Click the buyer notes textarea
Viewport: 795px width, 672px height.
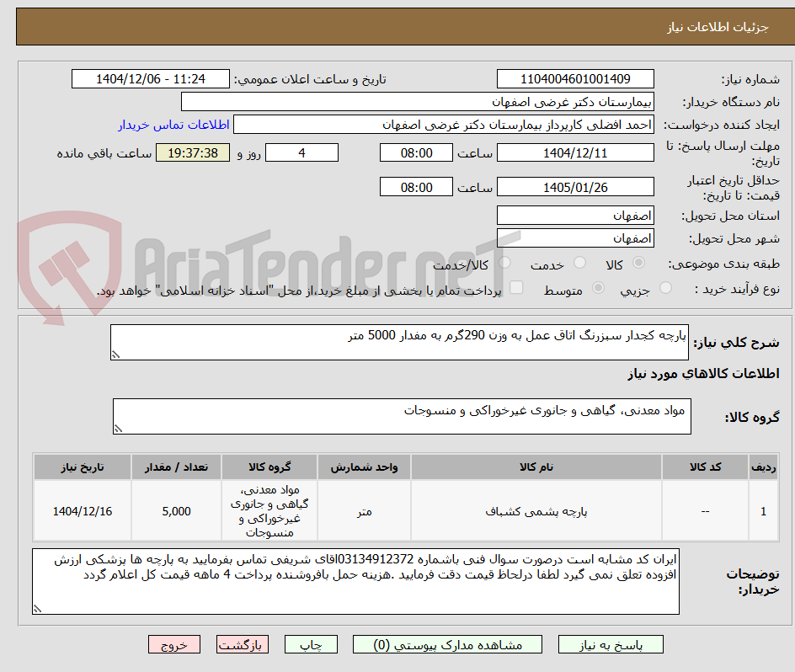click(356, 581)
